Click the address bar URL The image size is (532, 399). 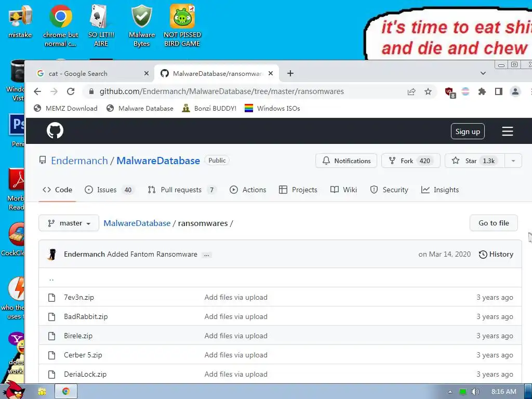[x=221, y=91]
